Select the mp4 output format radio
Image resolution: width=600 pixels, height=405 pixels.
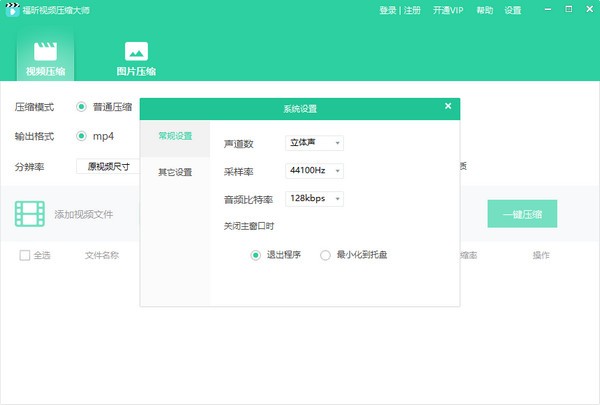click(x=81, y=136)
